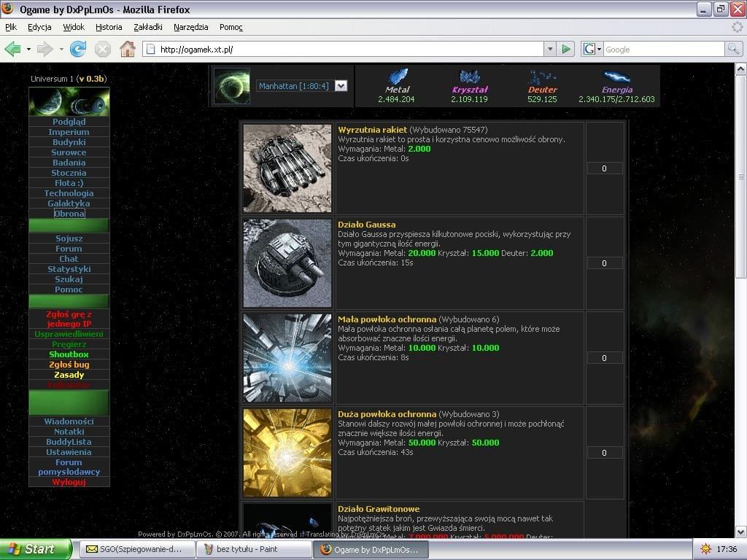Click the Metal resource icon
This screenshot has height=560, width=747.
398,76
